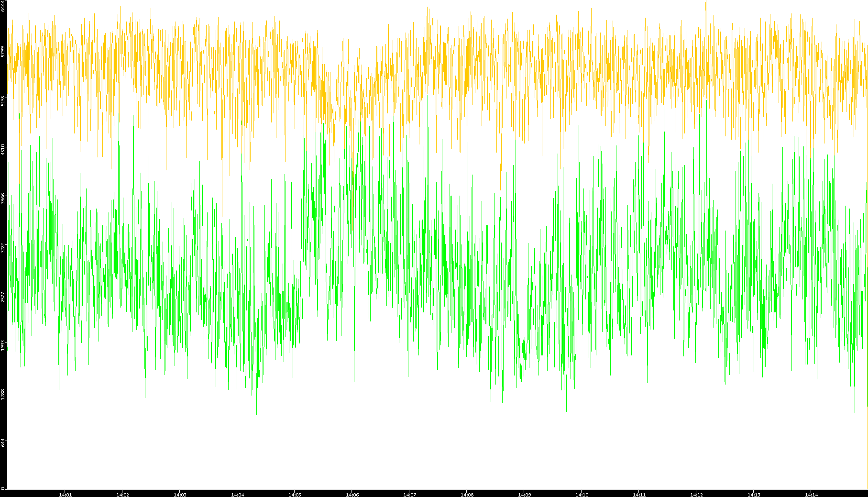Pick the 14:07 time axis marker
This screenshot has width=868, height=497.
coord(409,495)
